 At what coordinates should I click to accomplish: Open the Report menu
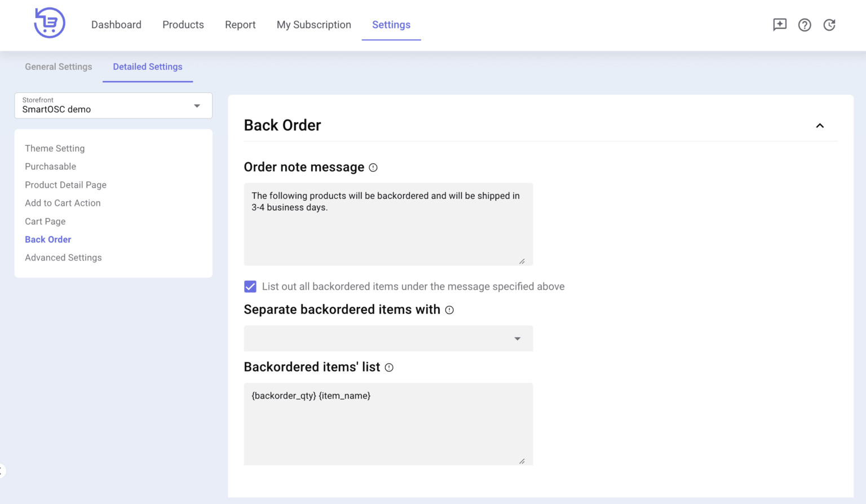(x=240, y=25)
